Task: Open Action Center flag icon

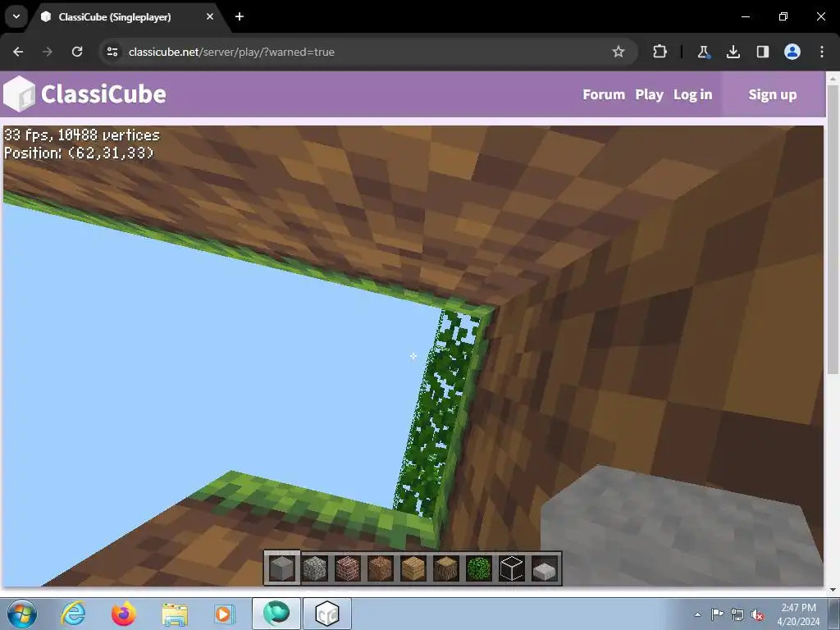Action: tap(717, 614)
